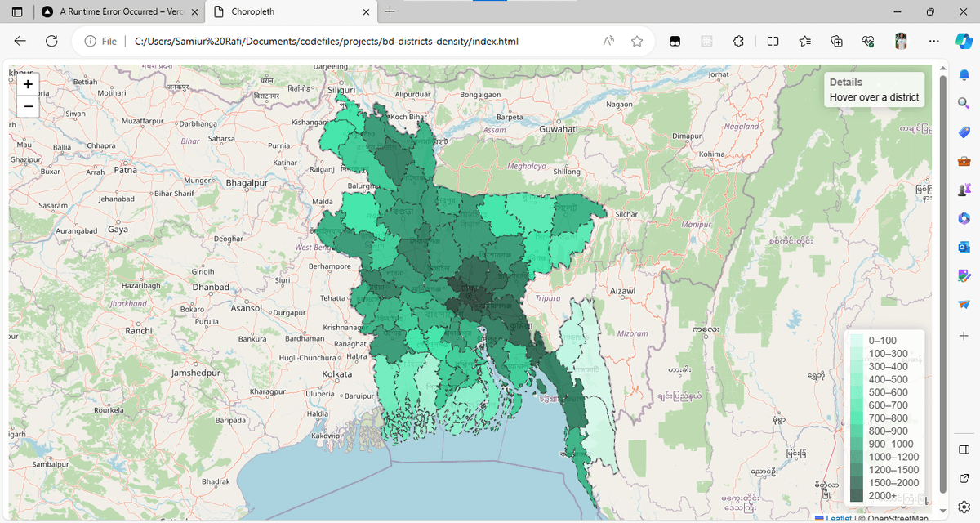Open notifications bell in the sidebar
The height and width of the screenshot is (523, 980).
[x=964, y=74]
